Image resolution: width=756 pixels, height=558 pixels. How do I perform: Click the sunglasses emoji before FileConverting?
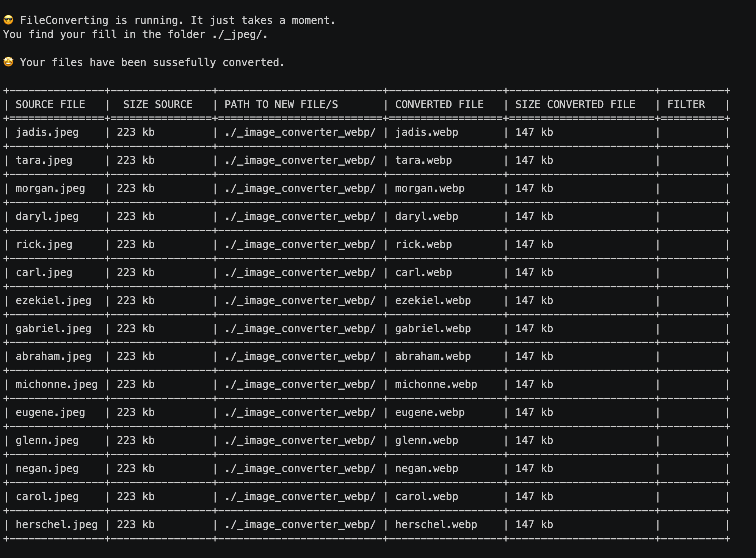pyautogui.click(x=8, y=20)
